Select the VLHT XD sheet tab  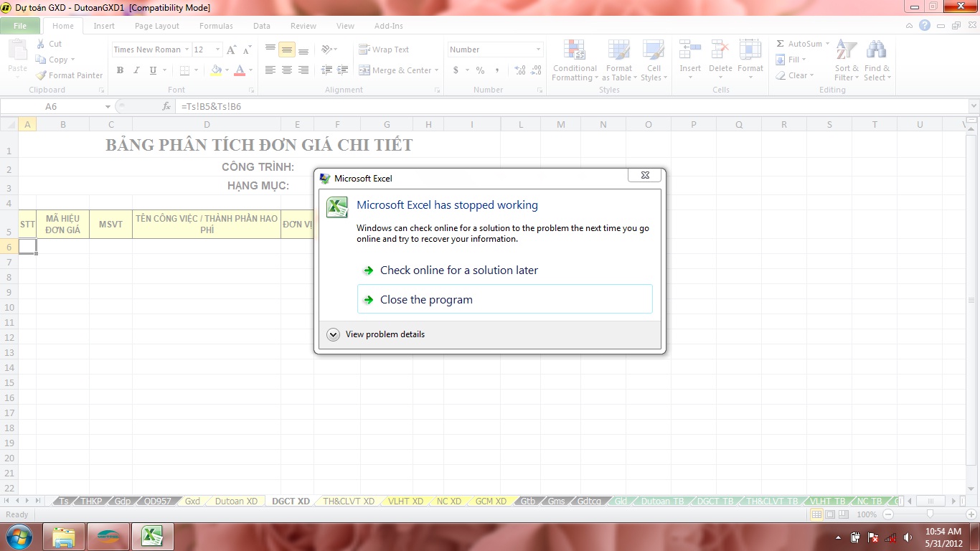[x=406, y=501]
